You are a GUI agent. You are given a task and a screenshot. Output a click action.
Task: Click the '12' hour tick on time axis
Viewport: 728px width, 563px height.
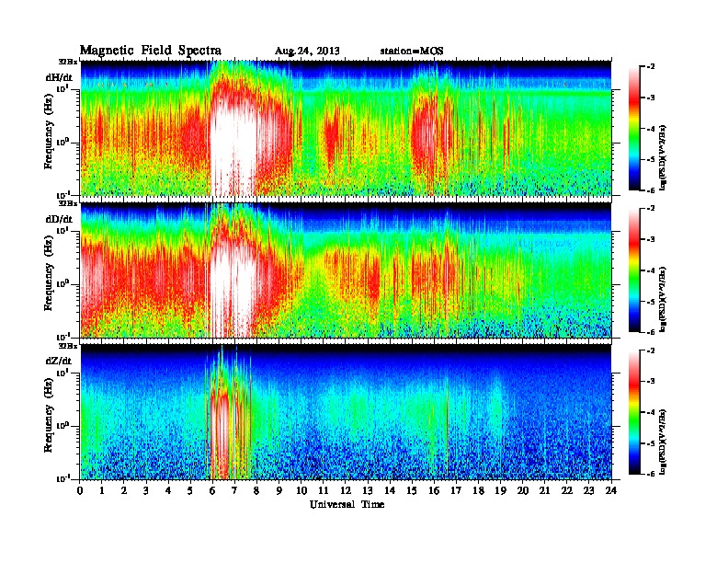pos(346,490)
